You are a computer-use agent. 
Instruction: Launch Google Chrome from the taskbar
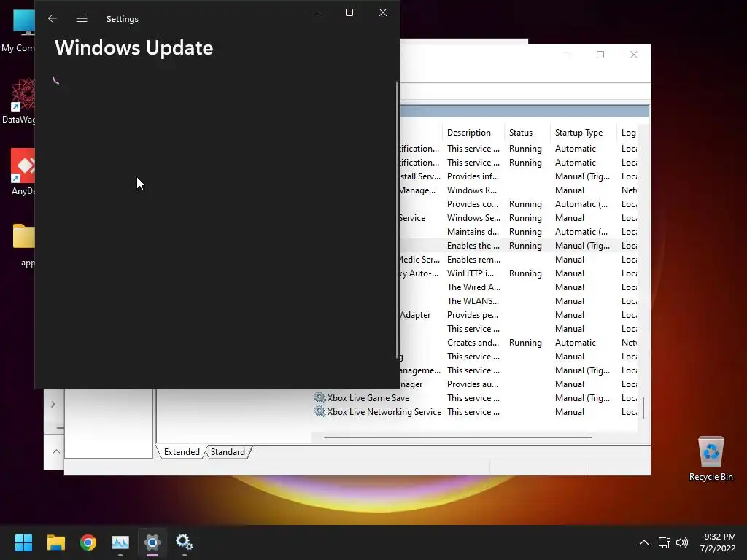(x=88, y=542)
